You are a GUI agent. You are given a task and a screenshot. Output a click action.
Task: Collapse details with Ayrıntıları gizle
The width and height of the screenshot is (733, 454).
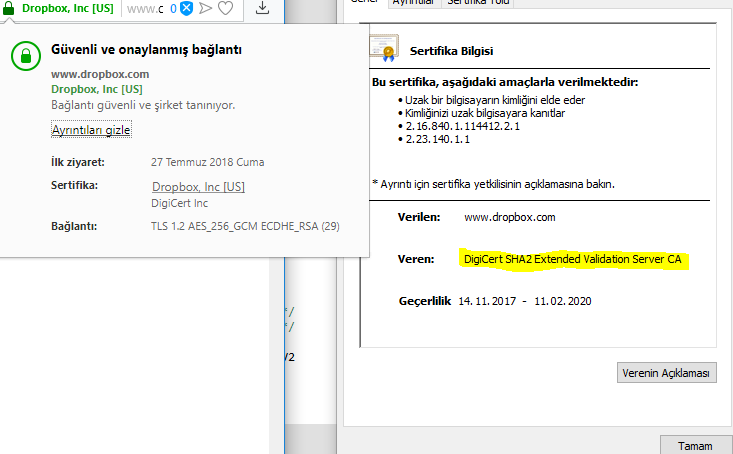(x=91, y=130)
